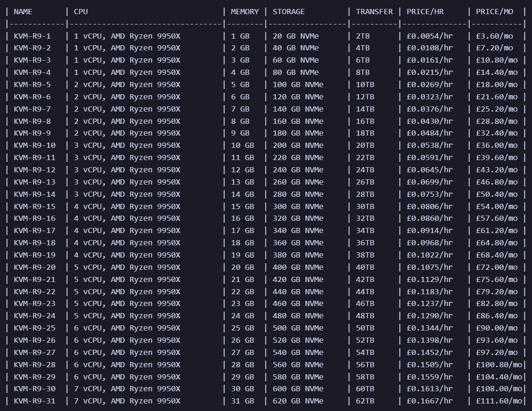Select the plan name KVM-R9-1
Screen dimensions: 532x411
pos(32,36)
